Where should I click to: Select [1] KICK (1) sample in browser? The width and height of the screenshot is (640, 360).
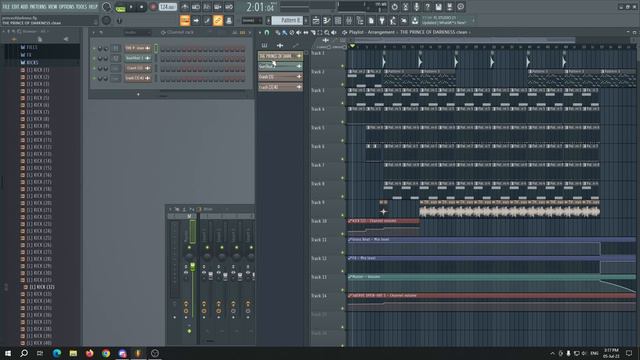coord(35,70)
